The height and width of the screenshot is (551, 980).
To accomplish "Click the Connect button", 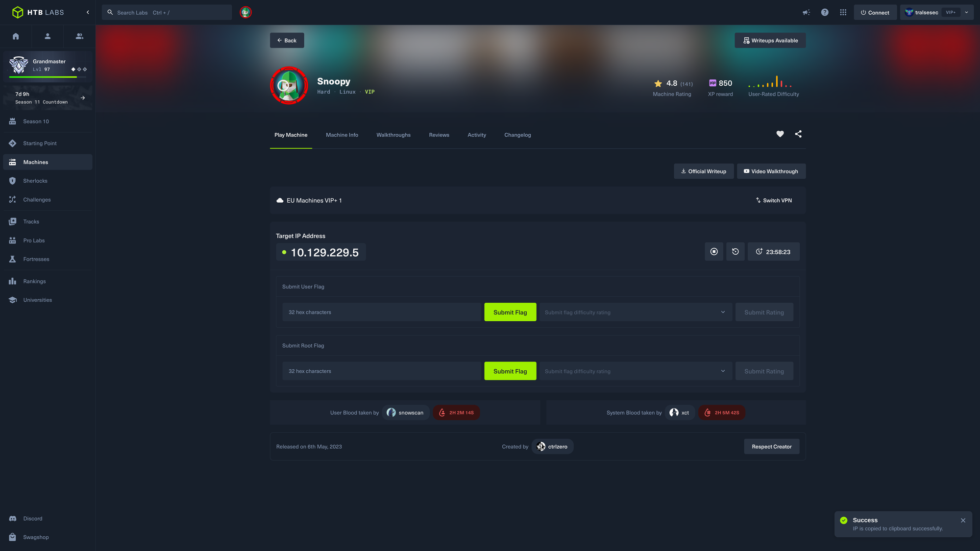I will 875,12.
